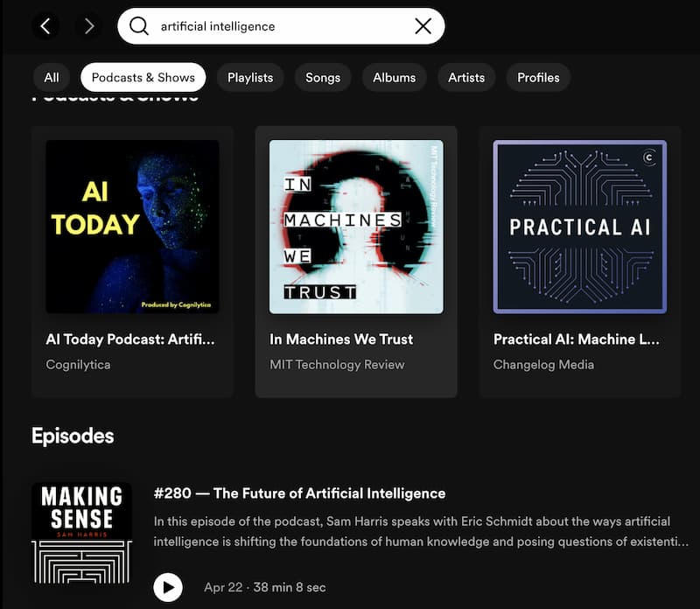The width and height of the screenshot is (700, 609).
Task: Open the Making Sense episode artwork
Action: 81,531
